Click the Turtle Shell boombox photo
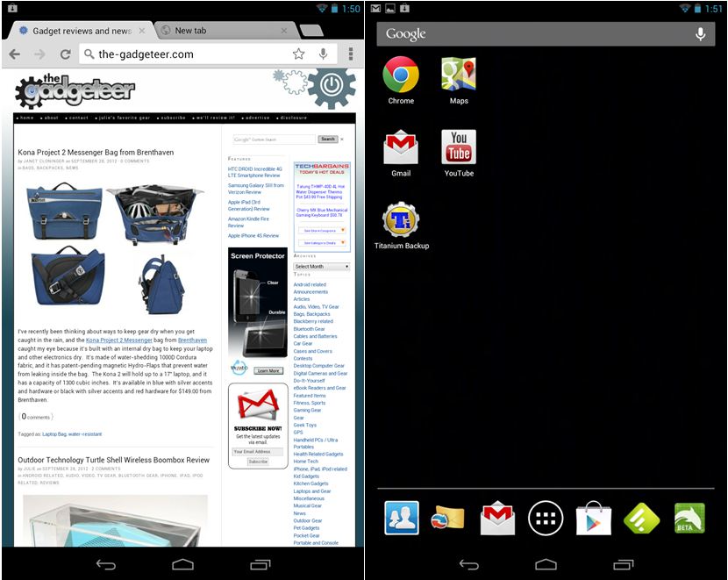 coord(115,520)
